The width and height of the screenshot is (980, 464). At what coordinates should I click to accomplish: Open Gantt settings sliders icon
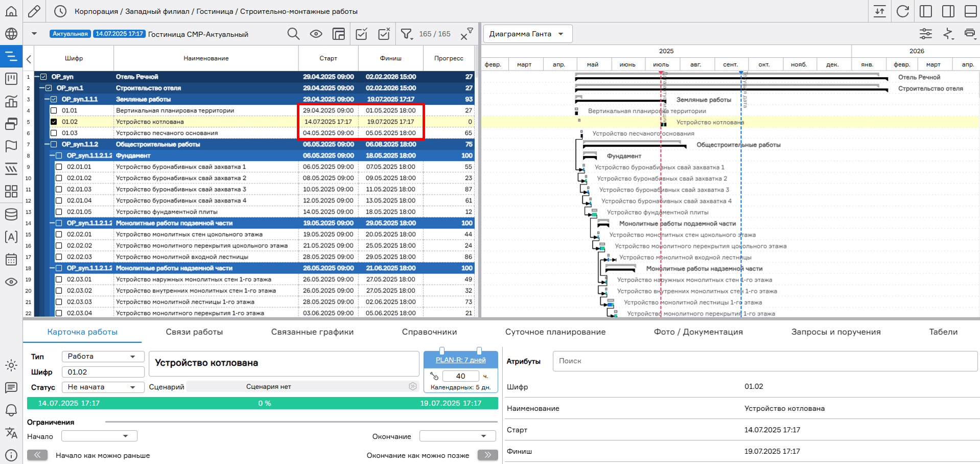pos(925,34)
